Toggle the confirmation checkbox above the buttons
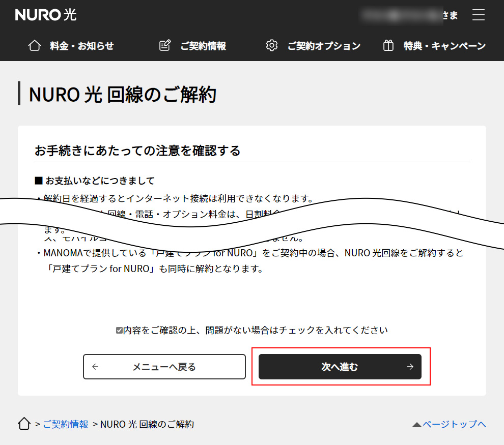This screenshot has height=445, width=504. pos(119,331)
